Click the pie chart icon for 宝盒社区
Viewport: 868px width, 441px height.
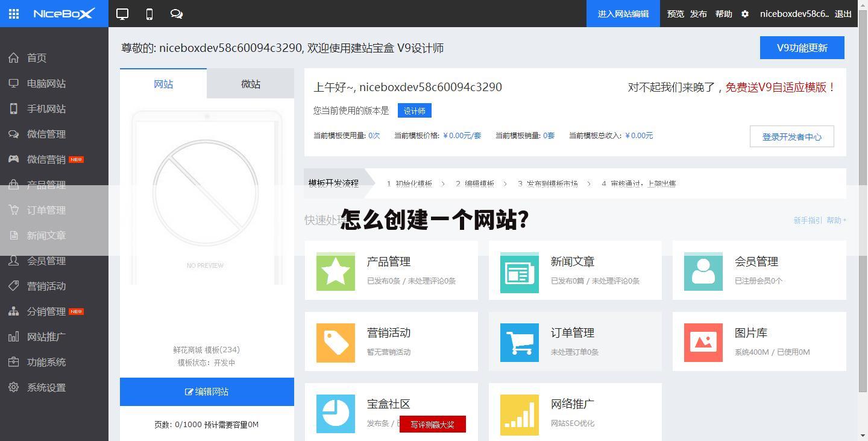coord(335,413)
